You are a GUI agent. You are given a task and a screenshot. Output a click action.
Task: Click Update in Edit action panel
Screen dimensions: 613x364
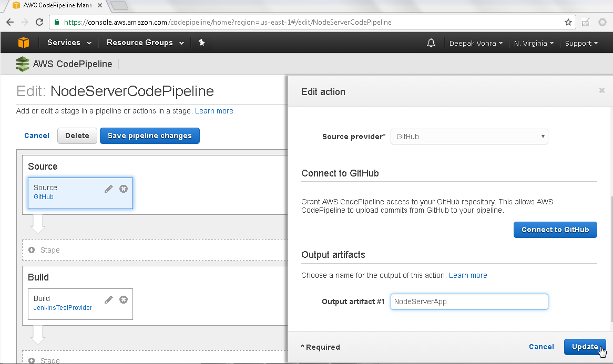tap(585, 347)
